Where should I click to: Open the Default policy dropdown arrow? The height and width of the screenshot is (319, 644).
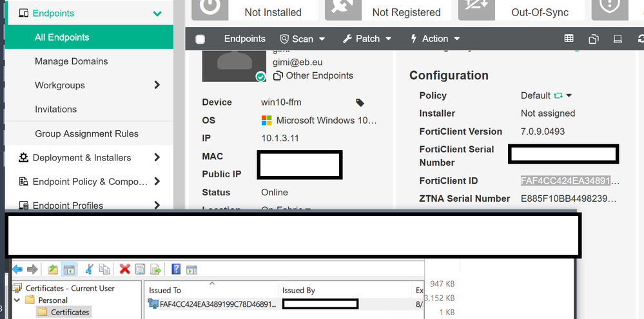pyautogui.click(x=569, y=95)
